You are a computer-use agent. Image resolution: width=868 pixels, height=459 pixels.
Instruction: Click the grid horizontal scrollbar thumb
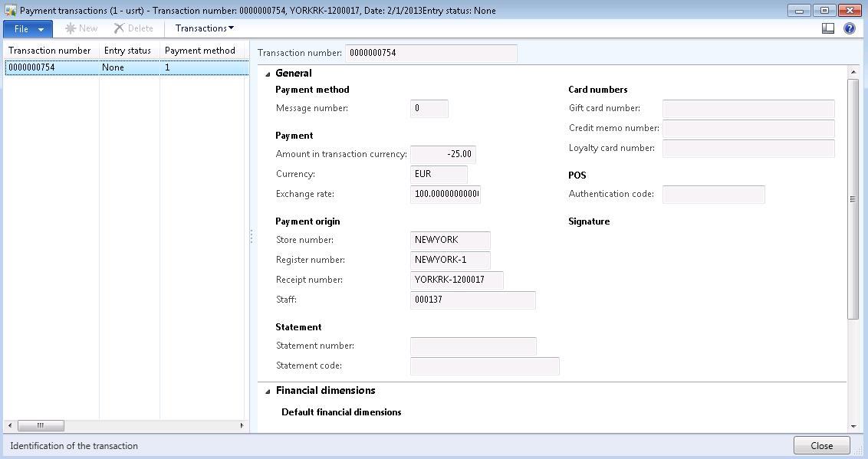tap(41, 425)
